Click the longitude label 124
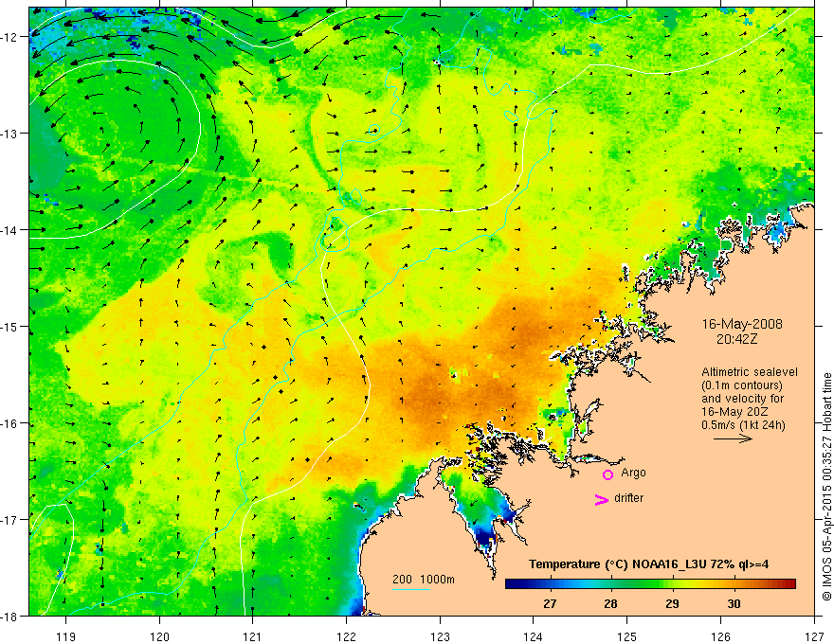This screenshot has width=834, height=644. click(534, 636)
